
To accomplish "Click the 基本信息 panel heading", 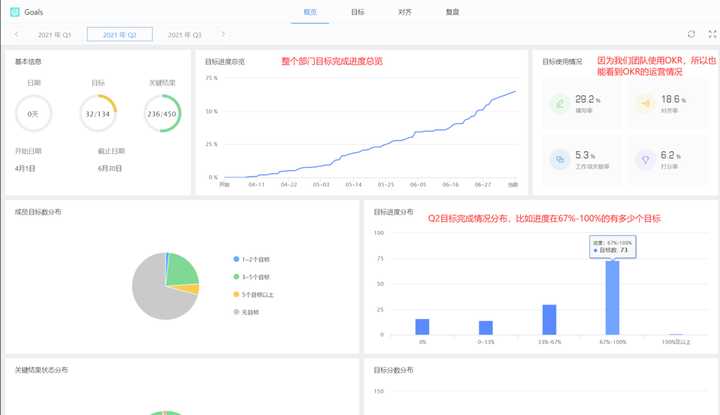I will coord(28,61).
